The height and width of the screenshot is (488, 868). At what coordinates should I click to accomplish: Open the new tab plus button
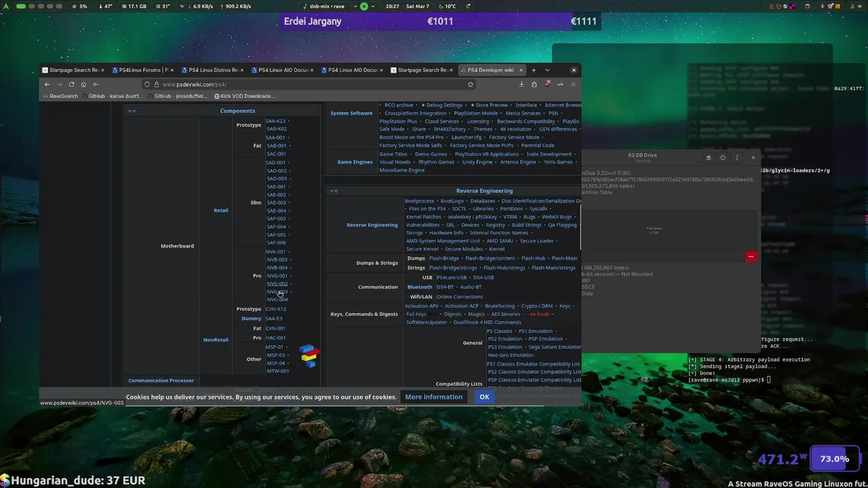(x=534, y=70)
